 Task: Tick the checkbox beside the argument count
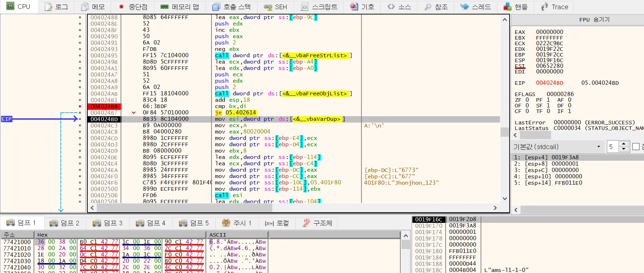636,147
